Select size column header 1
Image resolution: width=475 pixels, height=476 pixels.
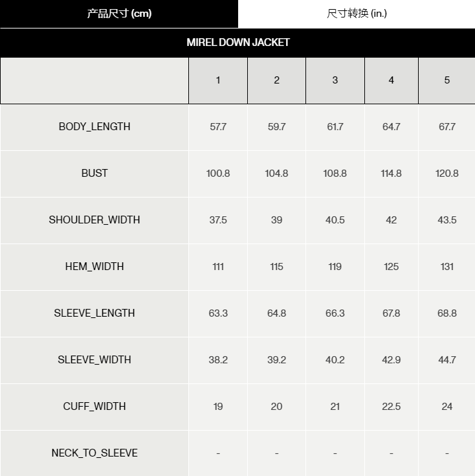pyautogui.click(x=218, y=80)
